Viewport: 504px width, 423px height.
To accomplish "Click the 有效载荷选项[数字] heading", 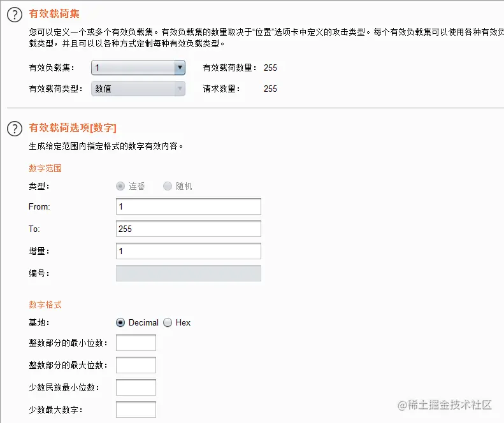I will [x=73, y=127].
